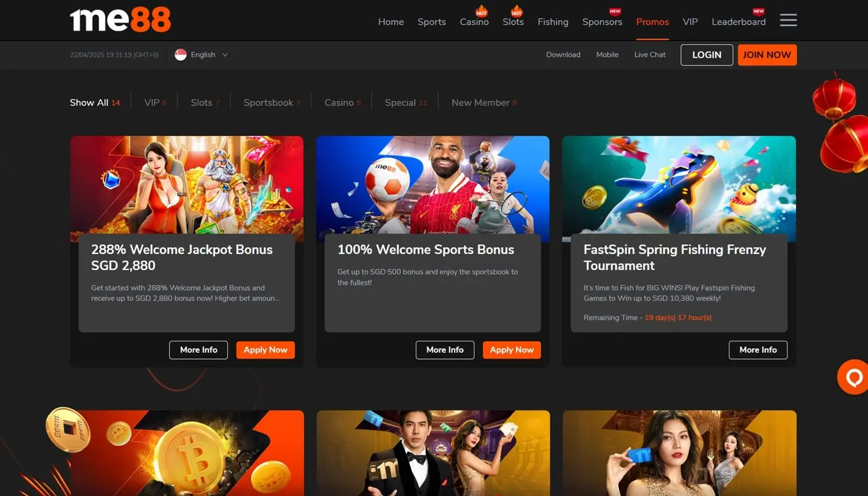Open the Bitcoin promotion banner image
Viewport: 868px width, 496px height.
click(187, 453)
